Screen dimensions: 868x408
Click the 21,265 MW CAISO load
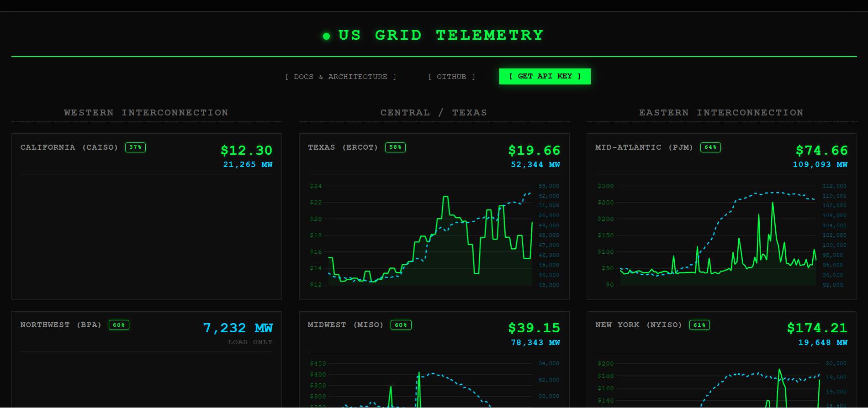click(x=248, y=164)
